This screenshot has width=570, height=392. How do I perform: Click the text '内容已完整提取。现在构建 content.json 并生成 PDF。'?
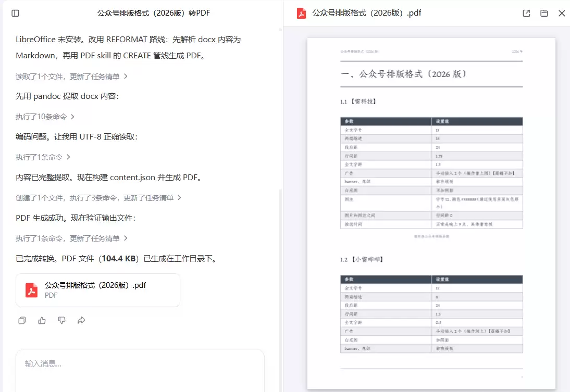coord(109,178)
